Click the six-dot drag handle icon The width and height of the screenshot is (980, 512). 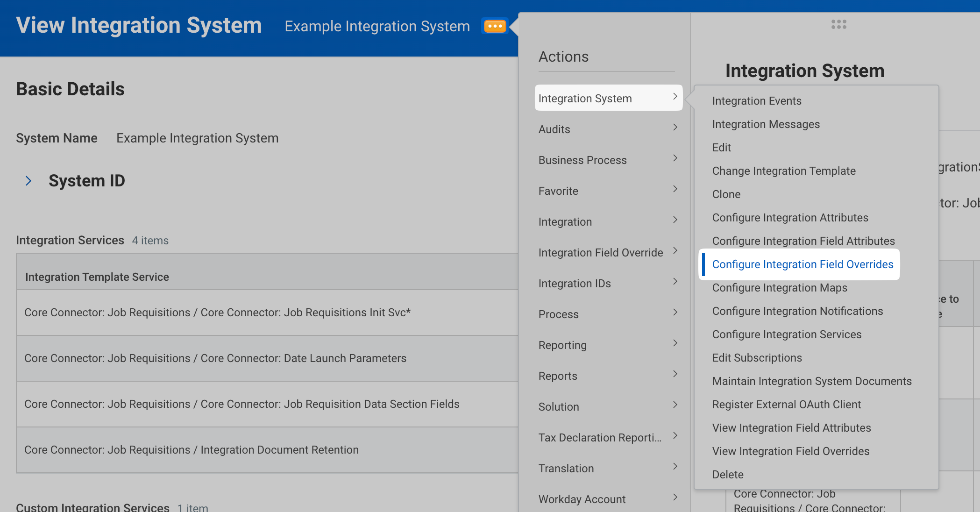click(838, 24)
